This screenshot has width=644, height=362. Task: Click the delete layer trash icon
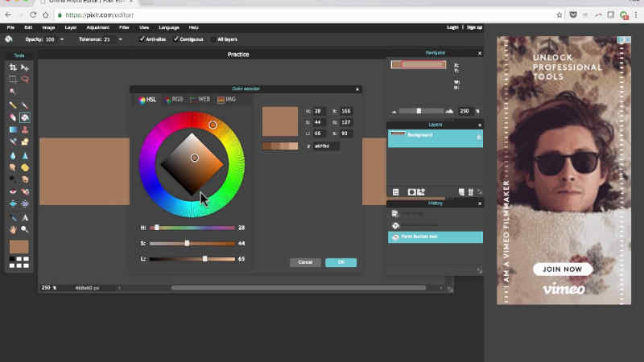(x=470, y=192)
